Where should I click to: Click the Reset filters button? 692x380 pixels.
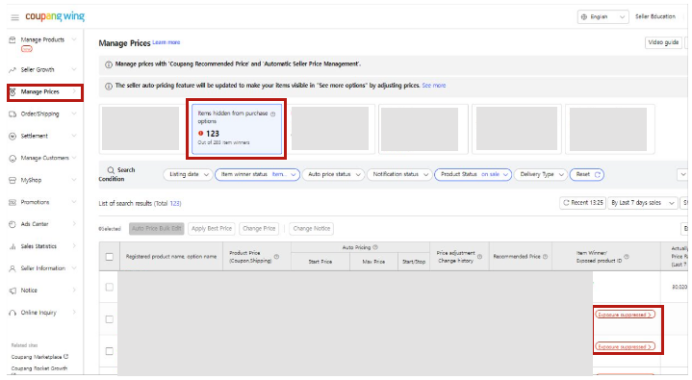587,175
